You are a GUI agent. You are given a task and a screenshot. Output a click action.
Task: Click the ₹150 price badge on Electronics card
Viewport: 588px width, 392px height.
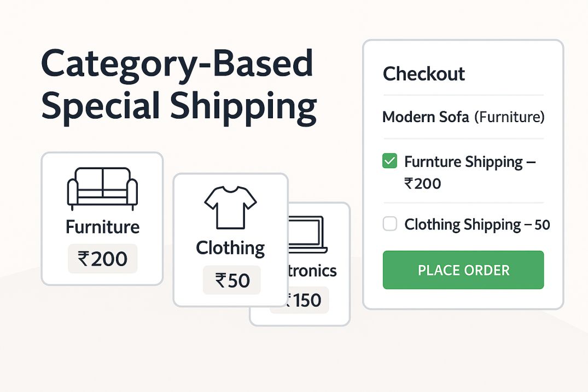pos(308,301)
